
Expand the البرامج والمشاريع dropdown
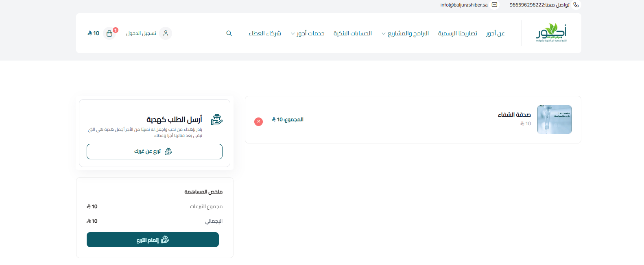(x=405, y=33)
